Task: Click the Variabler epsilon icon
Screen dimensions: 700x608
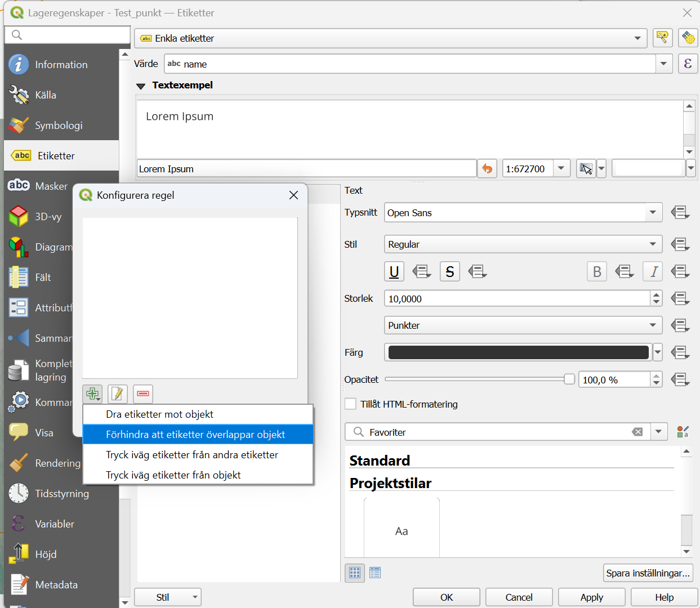Action: pyautogui.click(x=19, y=524)
